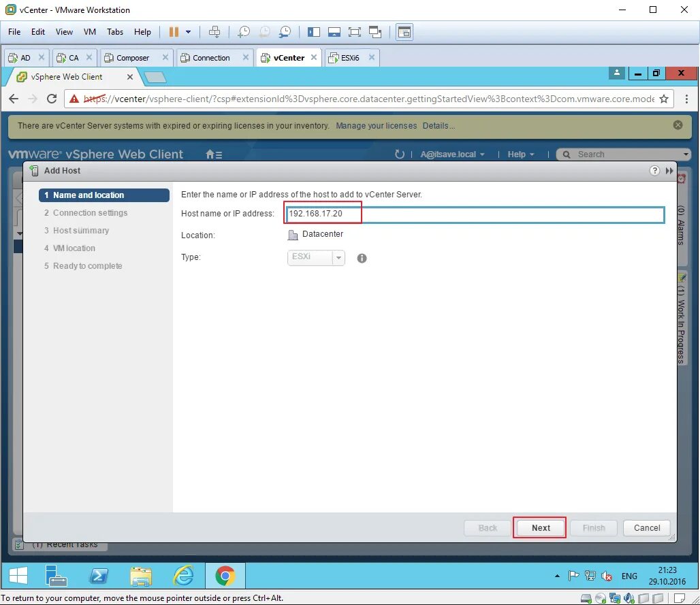Click the Details... link in license banner
Viewport: 700px width, 605px height.
pos(439,126)
